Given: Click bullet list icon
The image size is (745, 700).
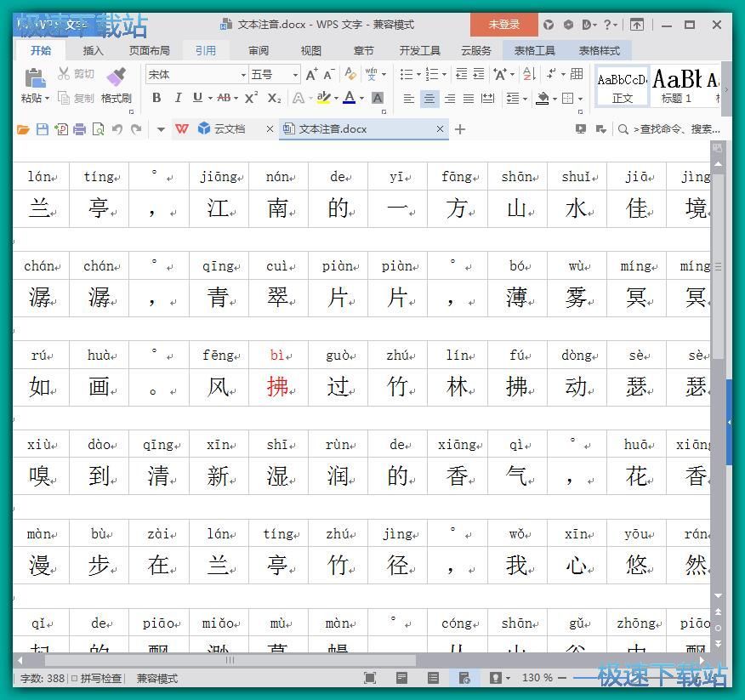Looking at the screenshot, I should coord(407,74).
